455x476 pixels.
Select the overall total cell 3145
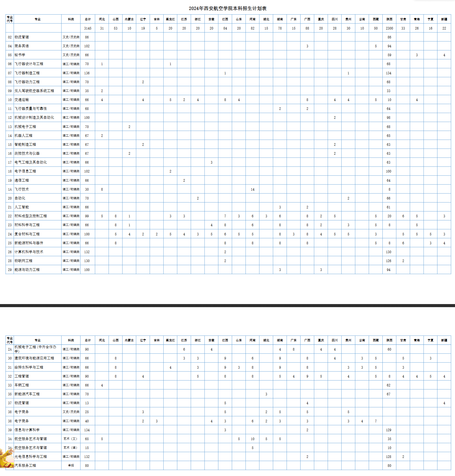point(88,28)
